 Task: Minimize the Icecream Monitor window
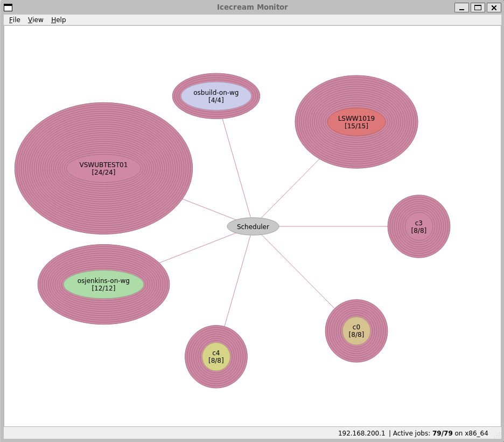point(461,8)
